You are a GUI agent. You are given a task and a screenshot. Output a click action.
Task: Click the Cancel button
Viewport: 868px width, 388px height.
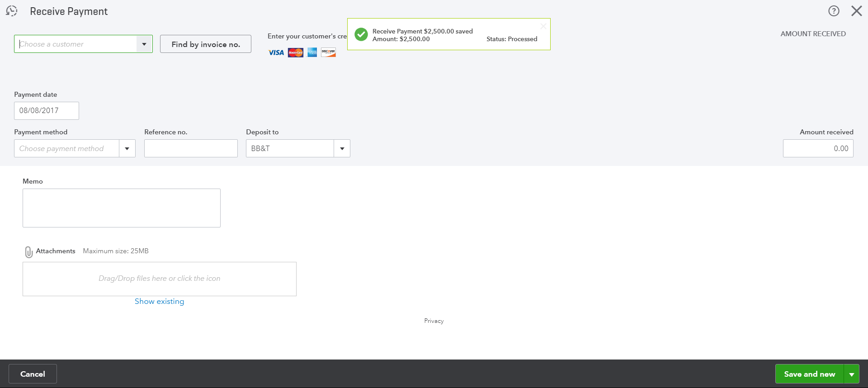pos(33,374)
